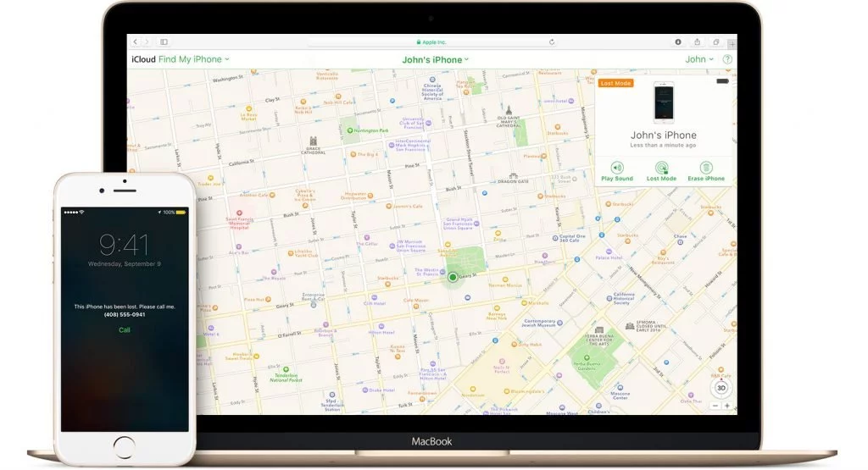Click the Safari downloads icon
The width and height of the screenshot is (868, 470).
[678, 41]
